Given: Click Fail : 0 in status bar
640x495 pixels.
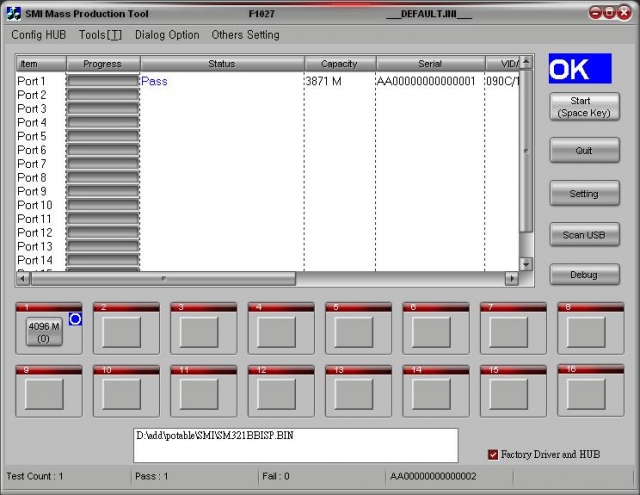Looking at the screenshot, I should point(276,476).
